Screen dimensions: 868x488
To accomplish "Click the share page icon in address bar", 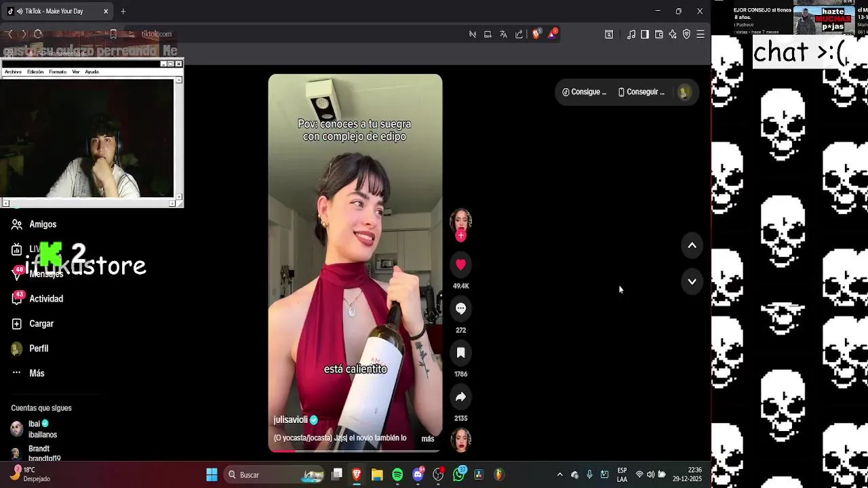I will coord(519,34).
